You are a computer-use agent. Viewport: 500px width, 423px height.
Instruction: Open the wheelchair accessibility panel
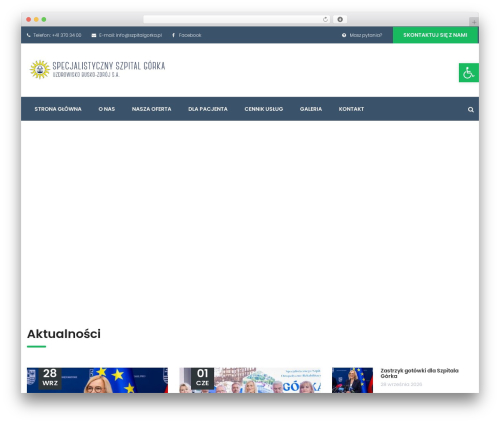469,73
